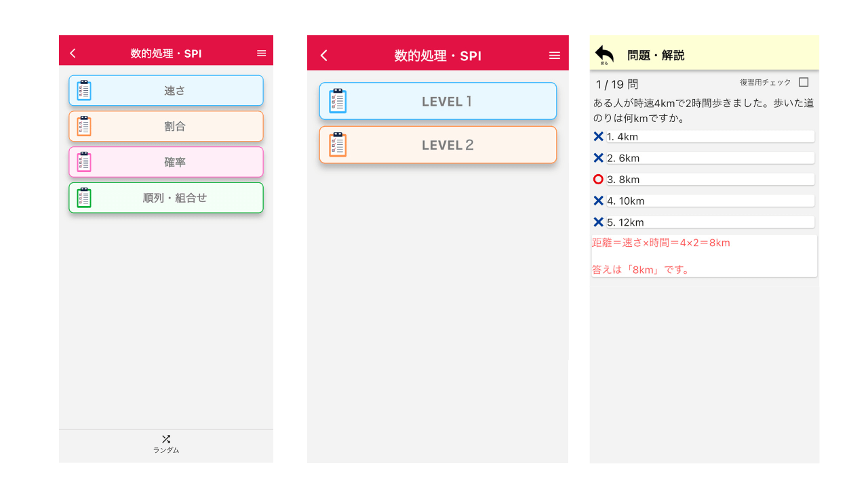Tap the ランダム shuffle icon
The width and height of the screenshot is (868, 488).
point(166,439)
